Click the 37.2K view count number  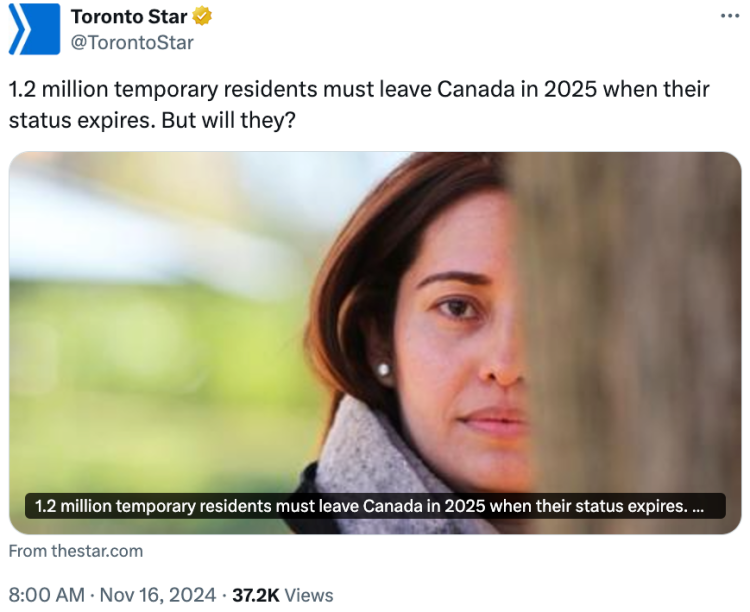[x=256, y=595]
